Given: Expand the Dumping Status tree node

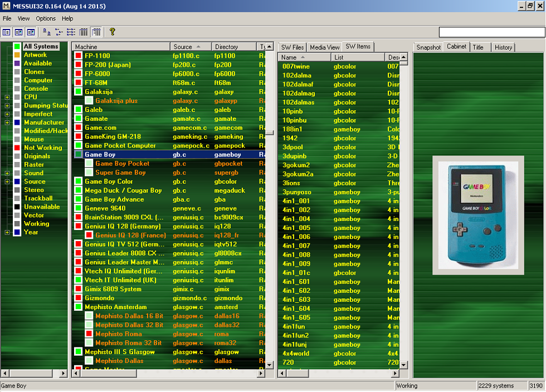Looking at the screenshot, I should coord(7,105).
